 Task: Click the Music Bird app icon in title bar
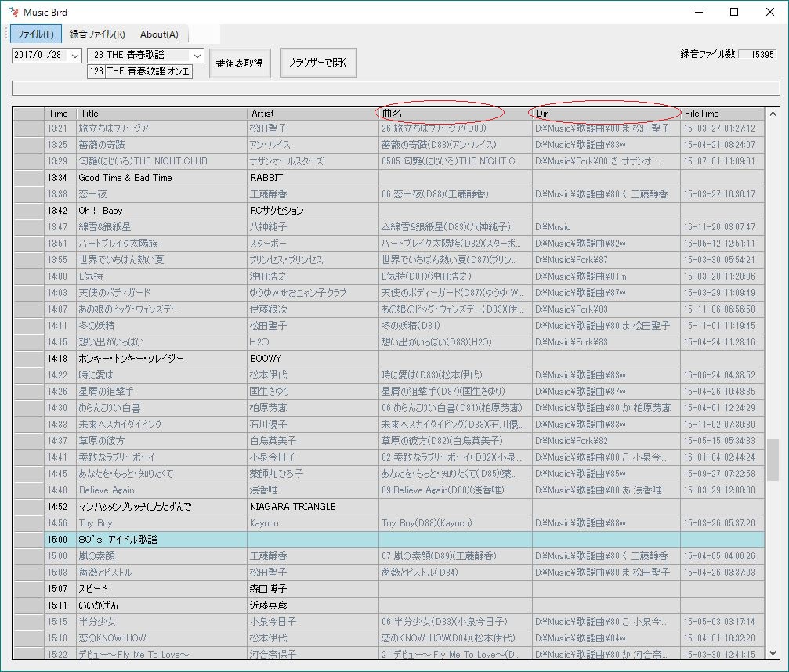pyautogui.click(x=13, y=12)
